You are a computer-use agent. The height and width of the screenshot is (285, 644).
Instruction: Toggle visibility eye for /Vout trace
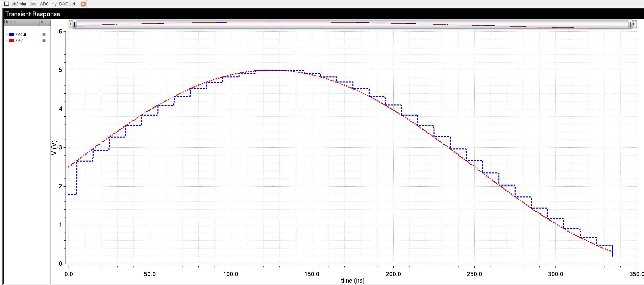tap(44, 34)
